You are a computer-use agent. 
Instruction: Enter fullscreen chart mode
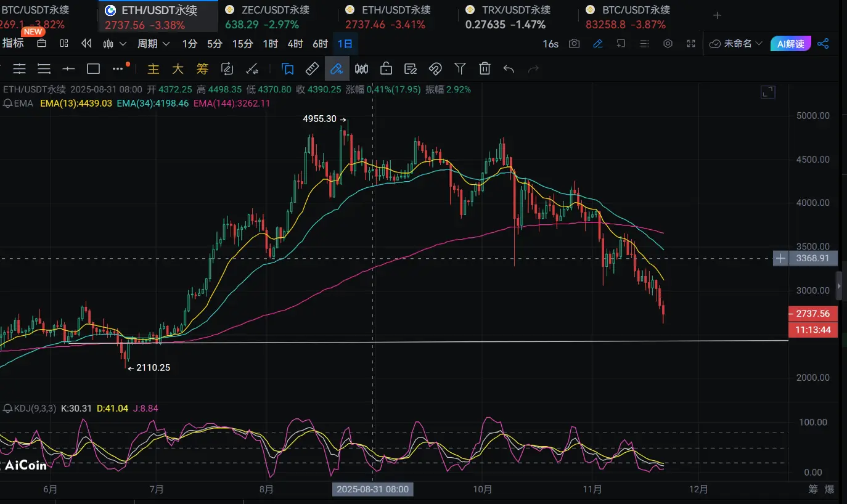click(x=691, y=44)
